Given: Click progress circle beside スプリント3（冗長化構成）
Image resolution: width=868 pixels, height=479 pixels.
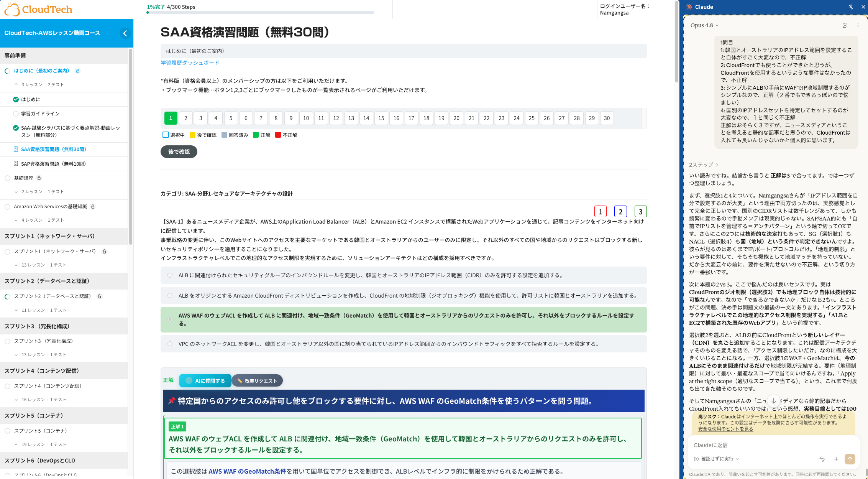Looking at the screenshot, I should tap(7, 341).
